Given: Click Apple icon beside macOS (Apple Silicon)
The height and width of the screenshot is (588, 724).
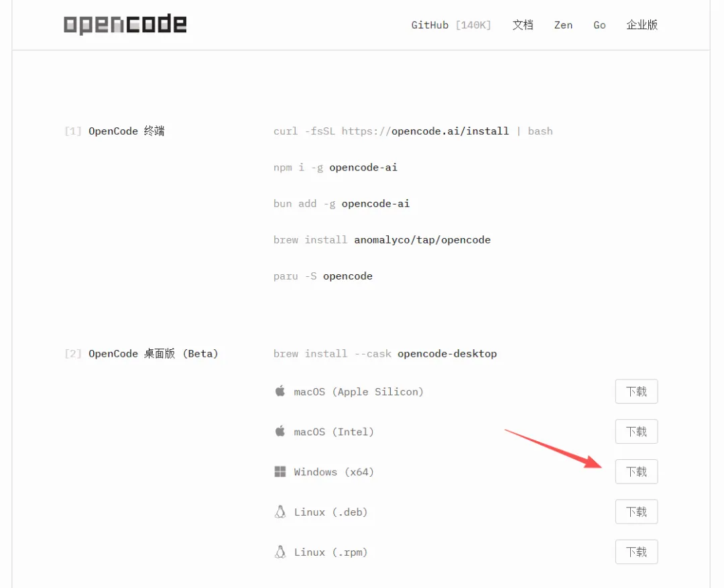Looking at the screenshot, I should [280, 392].
